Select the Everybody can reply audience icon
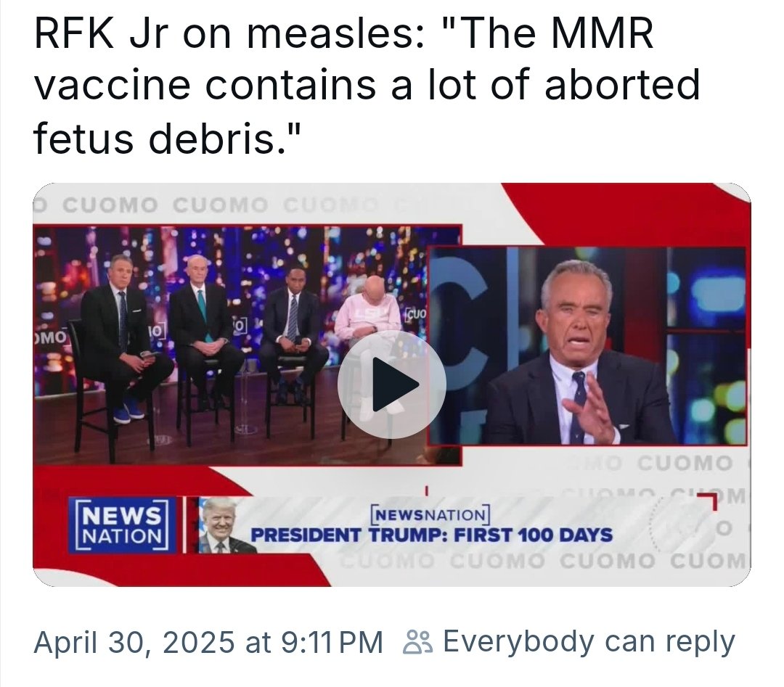 (x=420, y=641)
